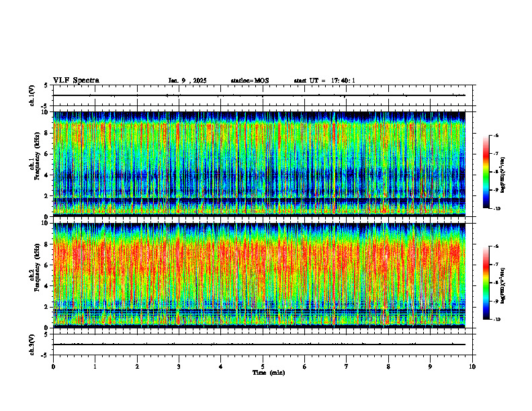
Task: Click time axis tick label "0"
Action: (x=53, y=367)
